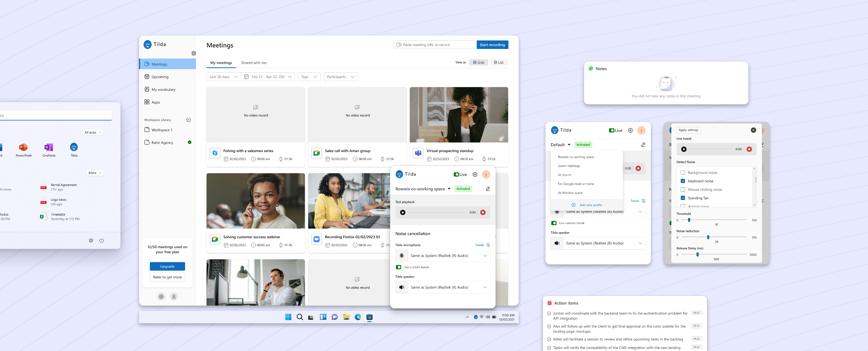Toggle Use custom tweak in the Rowwix popup
Screen dimensions: 868x351
pos(399,267)
